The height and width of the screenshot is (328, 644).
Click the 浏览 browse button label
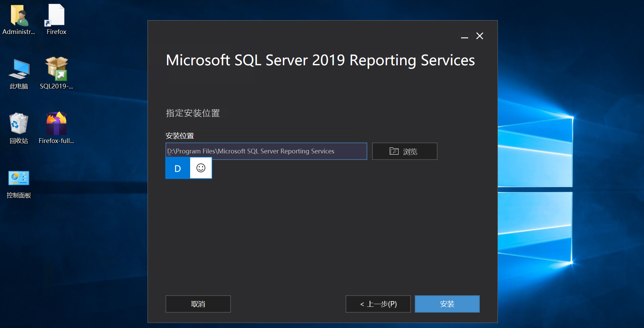(410, 152)
